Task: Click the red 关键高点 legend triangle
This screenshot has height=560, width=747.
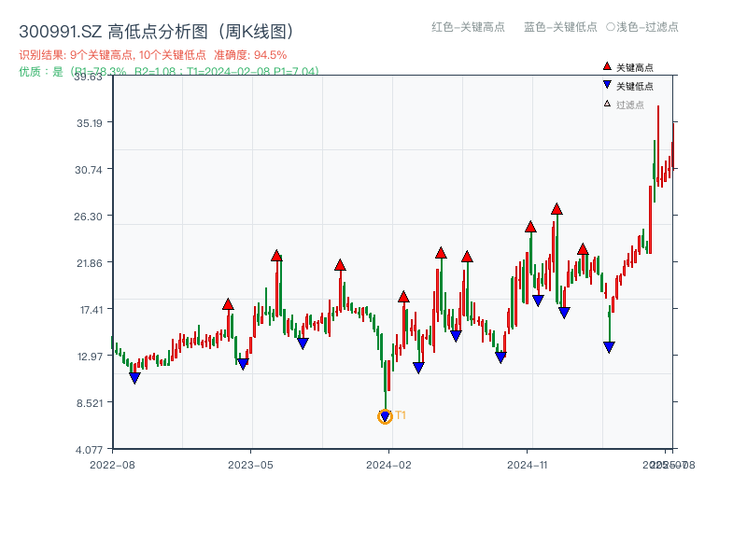Action: (x=607, y=66)
